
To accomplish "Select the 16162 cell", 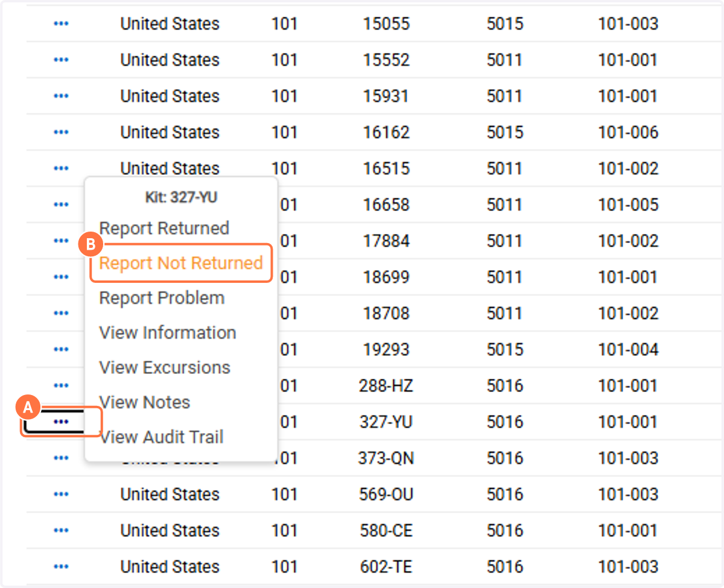I will tap(386, 133).
